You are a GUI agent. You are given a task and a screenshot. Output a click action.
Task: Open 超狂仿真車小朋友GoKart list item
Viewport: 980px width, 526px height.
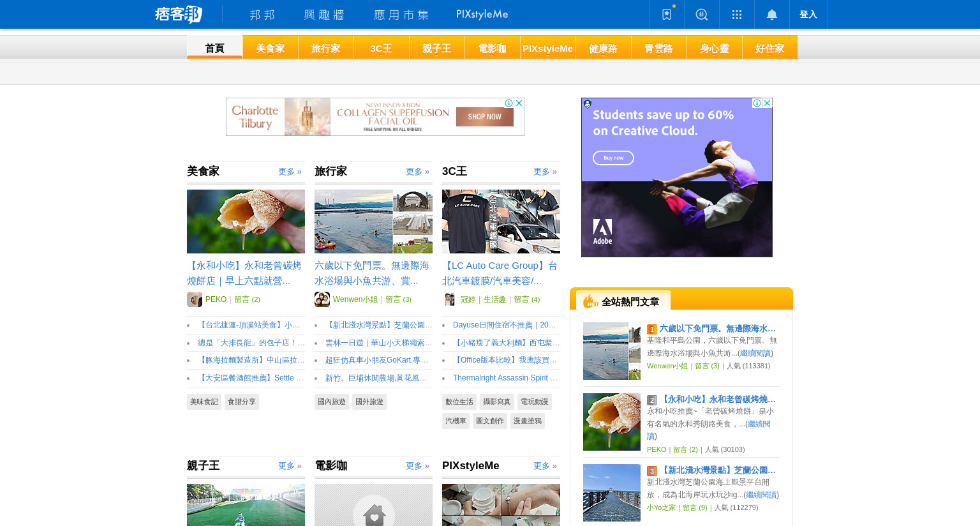pos(377,360)
